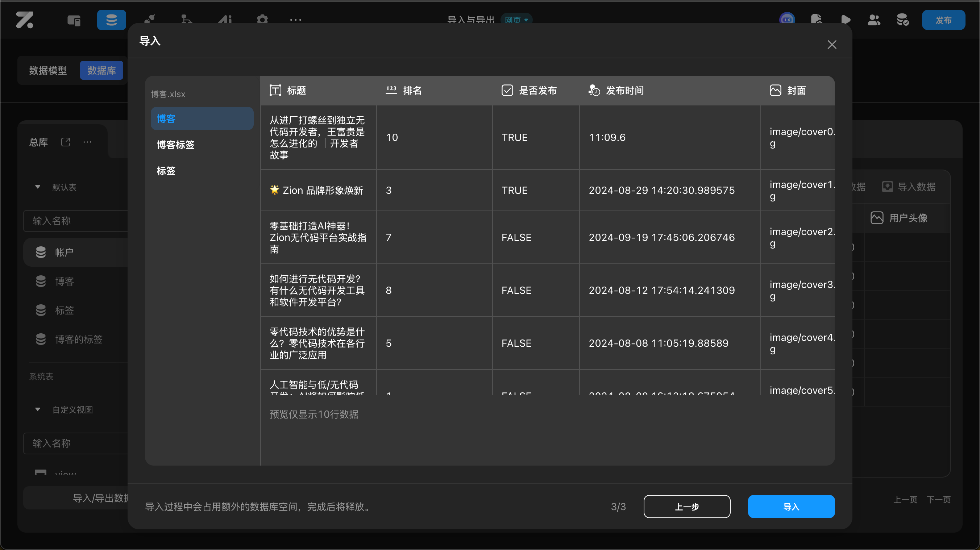This screenshot has height=550, width=980.
Task: Switch to 数据模型 tab
Action: [48, 70]
